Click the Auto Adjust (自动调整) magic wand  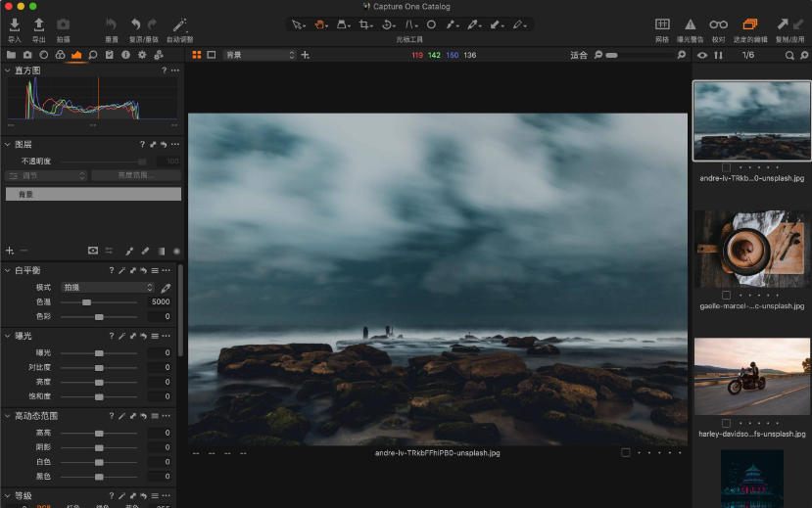pos(179,24)
